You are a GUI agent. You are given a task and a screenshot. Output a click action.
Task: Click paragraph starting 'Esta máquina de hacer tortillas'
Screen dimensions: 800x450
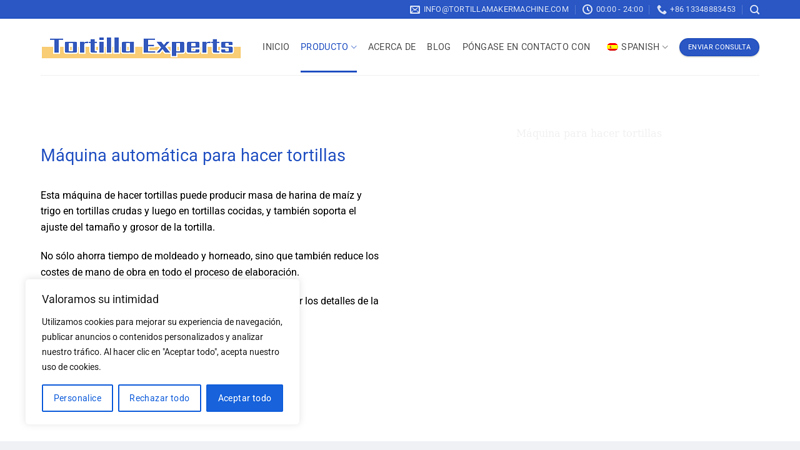[x=201, y=211]
